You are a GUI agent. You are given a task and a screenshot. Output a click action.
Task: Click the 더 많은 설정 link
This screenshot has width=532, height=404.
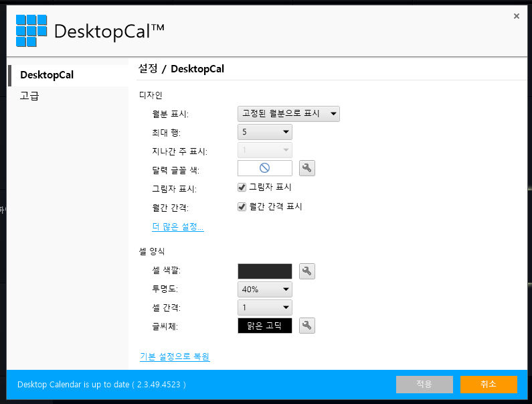(178, 226)
